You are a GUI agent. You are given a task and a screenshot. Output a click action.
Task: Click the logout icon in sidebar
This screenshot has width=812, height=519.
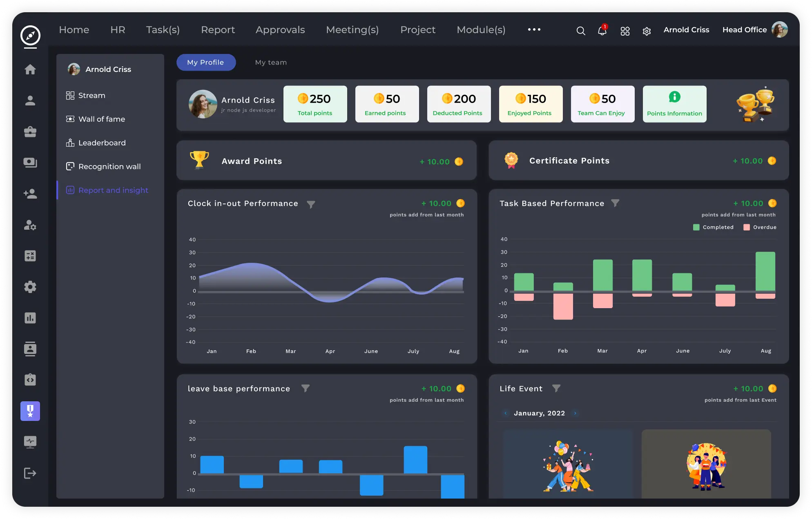pos(30,473)
